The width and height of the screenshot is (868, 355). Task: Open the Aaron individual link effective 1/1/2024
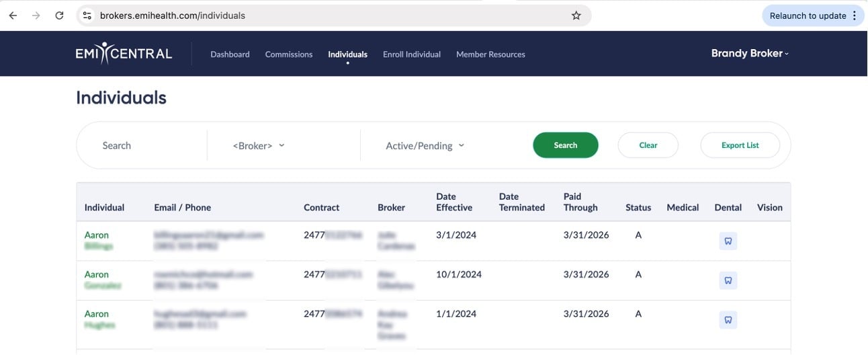[99, 319]
